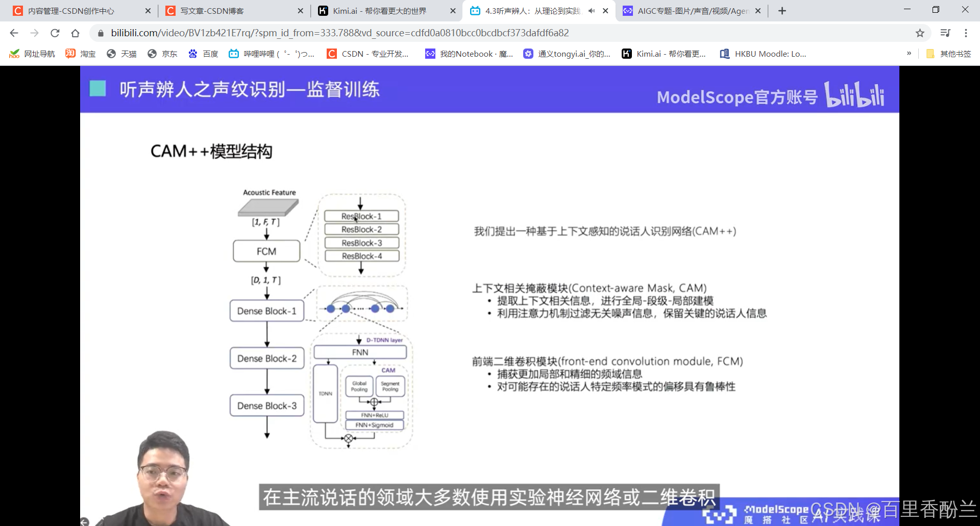Click the FCM box in the diagram
This screenshot has width=980, height=526.
point(266,251)
